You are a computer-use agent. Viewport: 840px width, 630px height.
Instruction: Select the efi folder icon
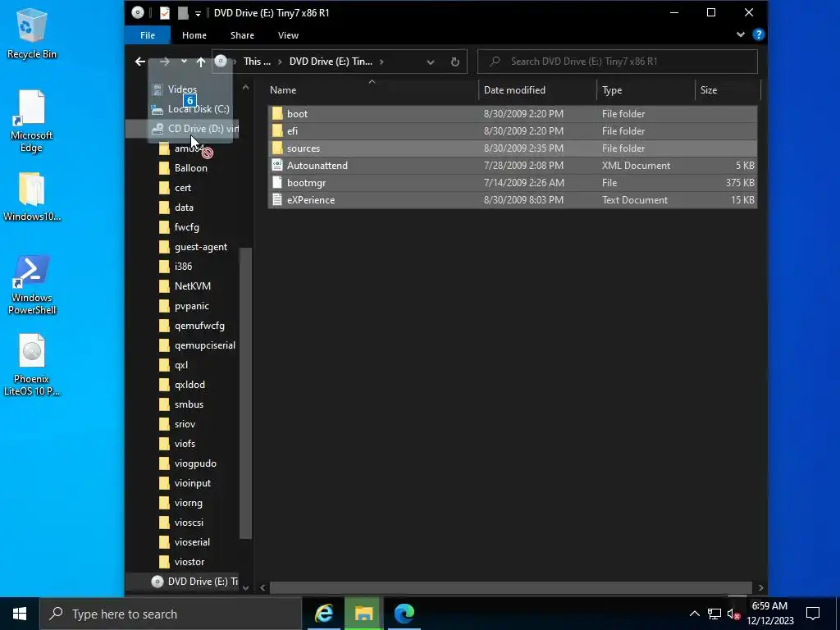(277, 130)
